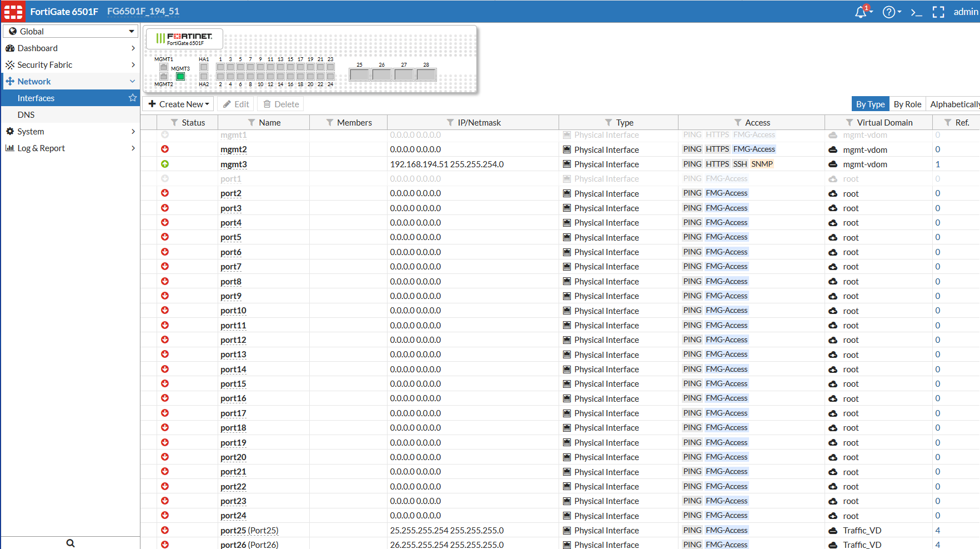Open the admin user menu
Image resolution: width=980 pixels, height=549 pixels.
point(966,12)
